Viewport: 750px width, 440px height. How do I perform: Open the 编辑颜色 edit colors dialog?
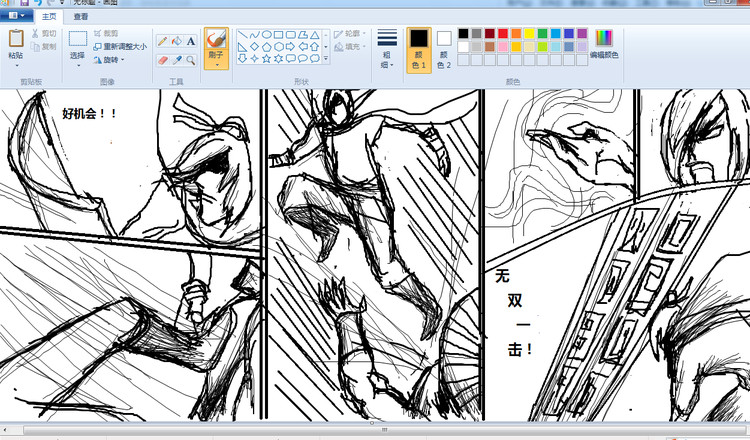click(x=604, y=43)
